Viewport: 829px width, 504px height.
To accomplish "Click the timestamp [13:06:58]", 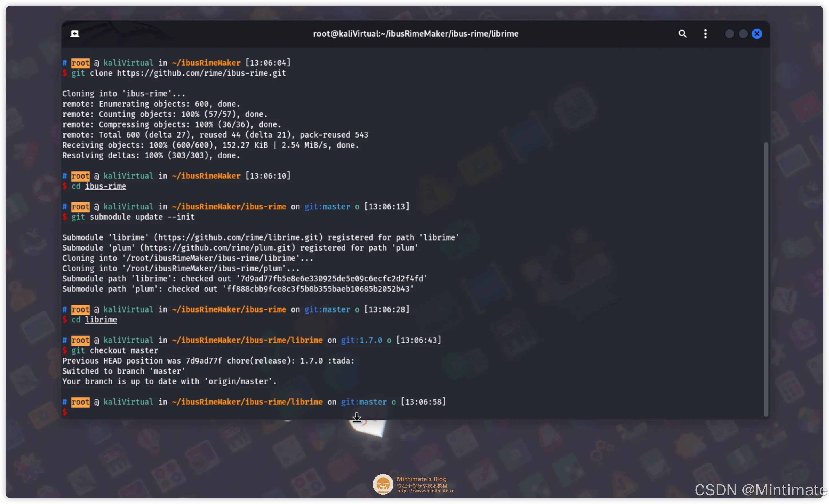I will click(423, 402).
